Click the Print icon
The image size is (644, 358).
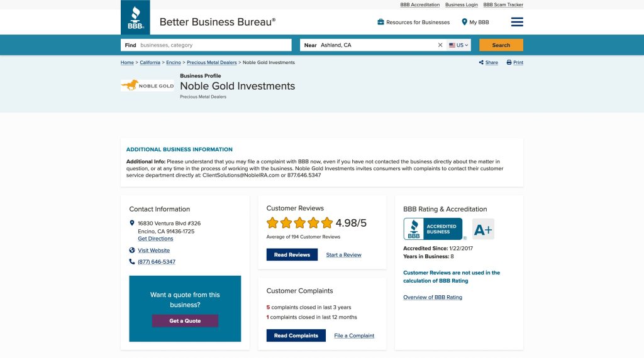click(509, 63)
